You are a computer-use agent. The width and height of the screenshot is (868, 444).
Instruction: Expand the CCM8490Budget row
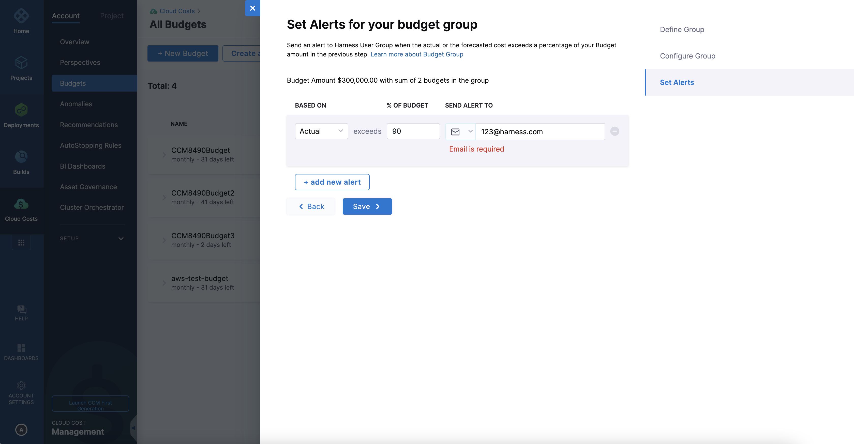[164, 155]
